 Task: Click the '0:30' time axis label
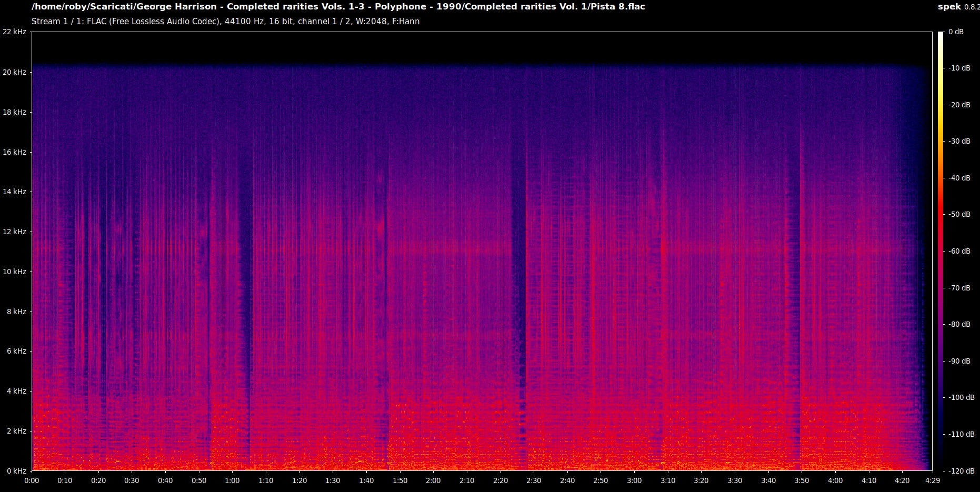point(132,480)
